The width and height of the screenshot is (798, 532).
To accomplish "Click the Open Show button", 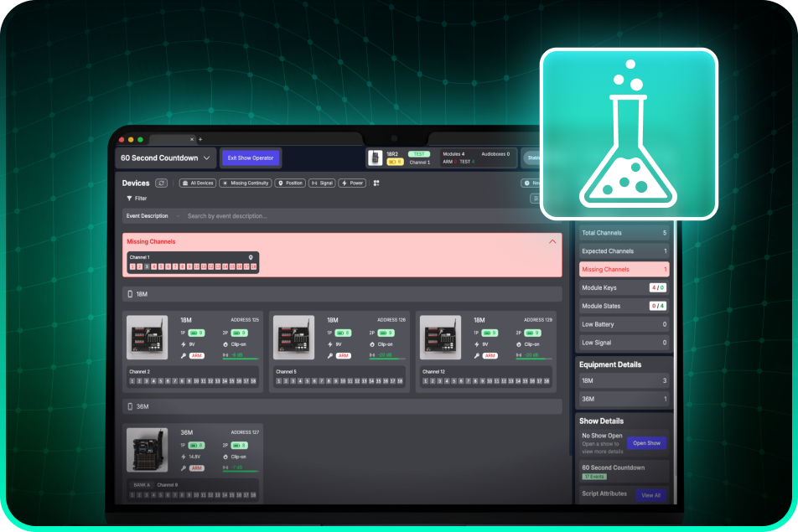I will 646,443.
